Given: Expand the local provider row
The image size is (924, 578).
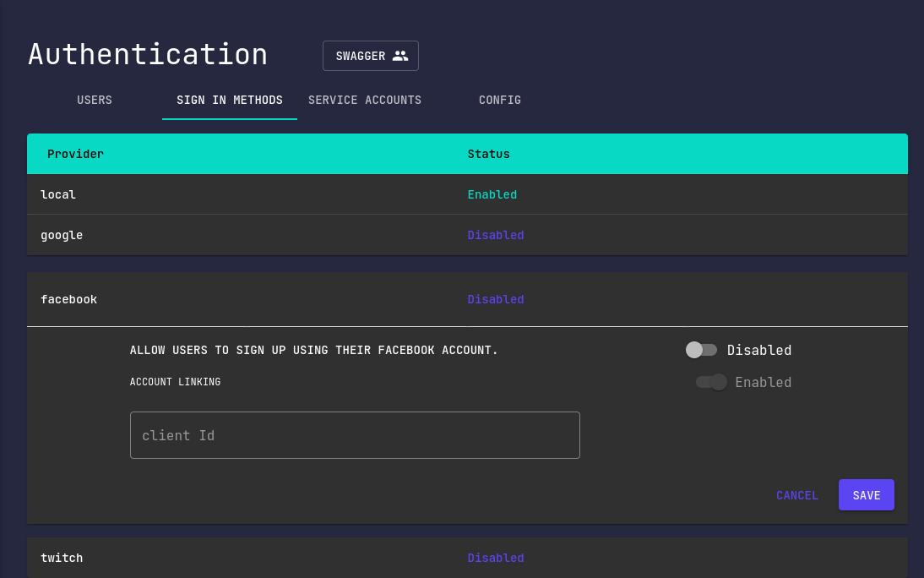Looking at the screenshot, I should [467, 194].
